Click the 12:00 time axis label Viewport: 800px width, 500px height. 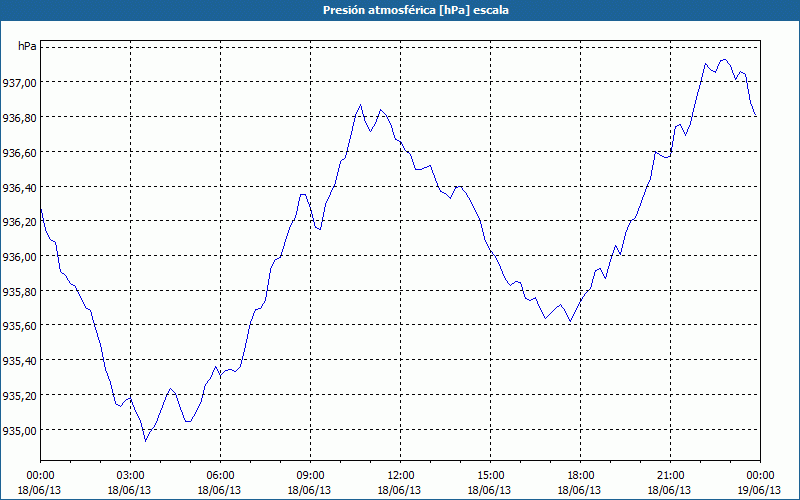coord(401,476)
